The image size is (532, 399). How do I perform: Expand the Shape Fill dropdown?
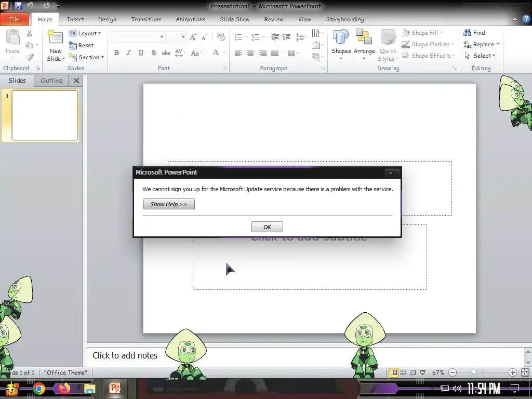pyautogui.click(x=442, y=33)
